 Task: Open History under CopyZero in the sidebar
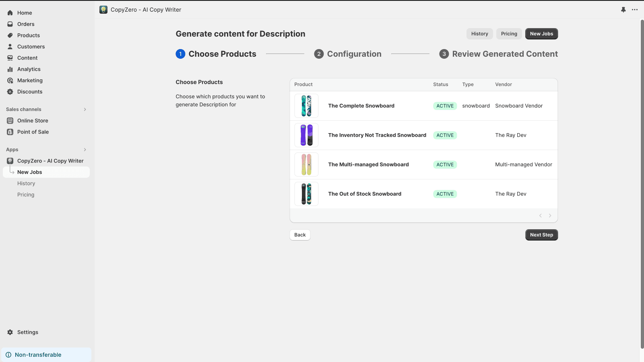(26, 183)
